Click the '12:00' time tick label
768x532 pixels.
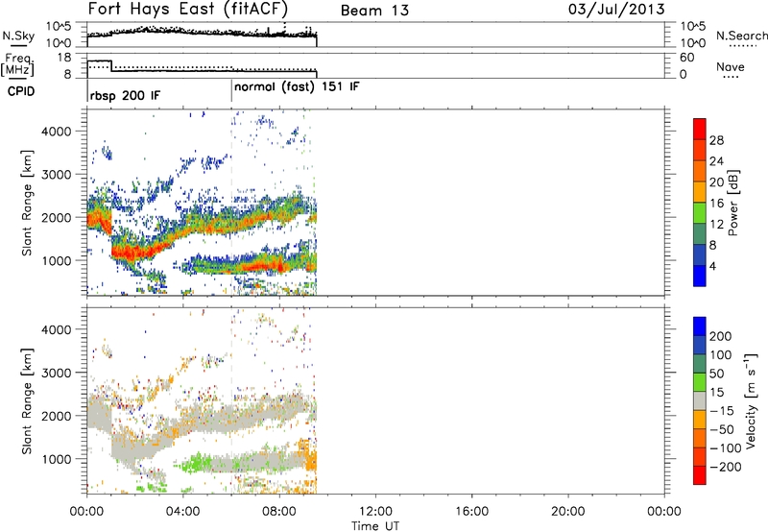pos(375,512)
